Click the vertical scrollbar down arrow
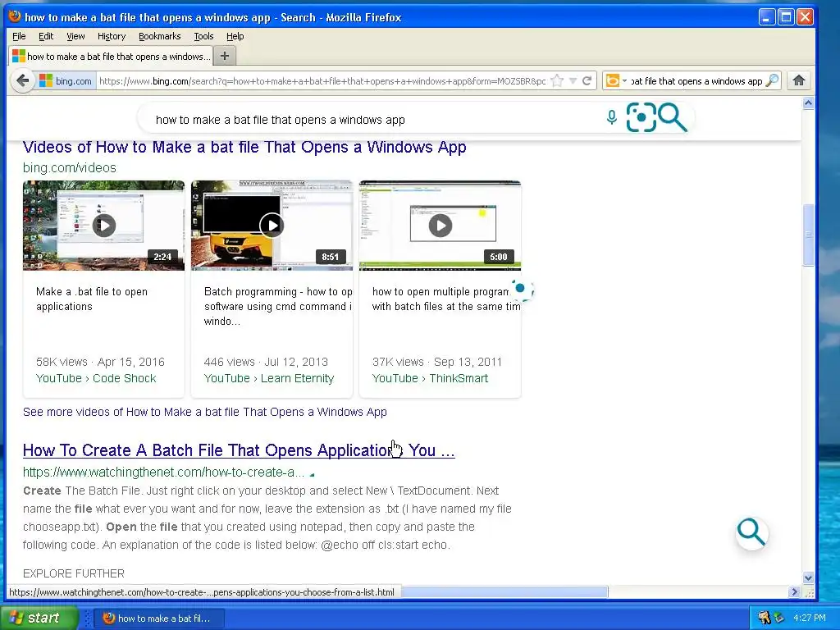Image resolution: width=840 pixels, height=630 pixels. pyautogui.click(x=808, y=578)
